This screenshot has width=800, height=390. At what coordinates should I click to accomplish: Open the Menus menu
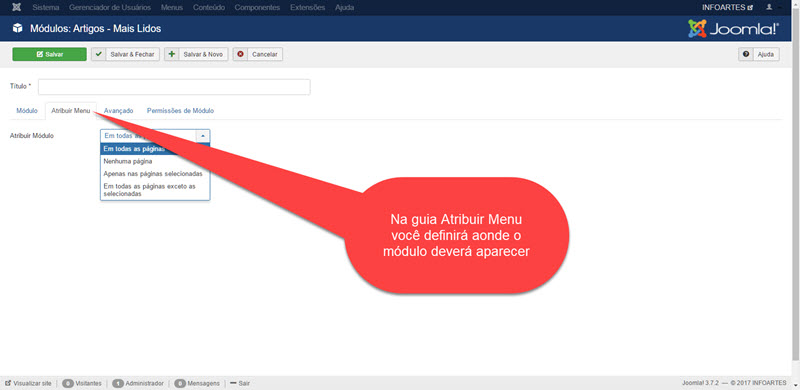click(x=171, y=8)
